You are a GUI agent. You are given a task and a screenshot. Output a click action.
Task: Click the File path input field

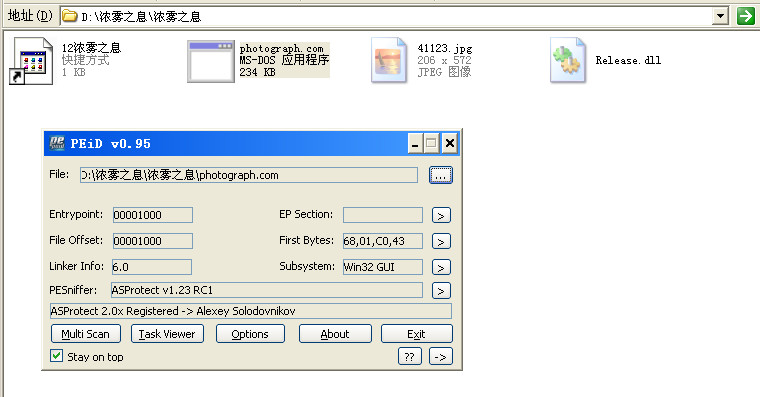(249, 175)
